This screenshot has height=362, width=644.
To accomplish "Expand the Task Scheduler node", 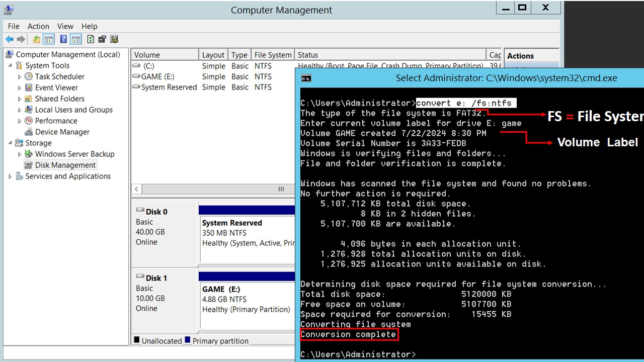I will 20,77.
